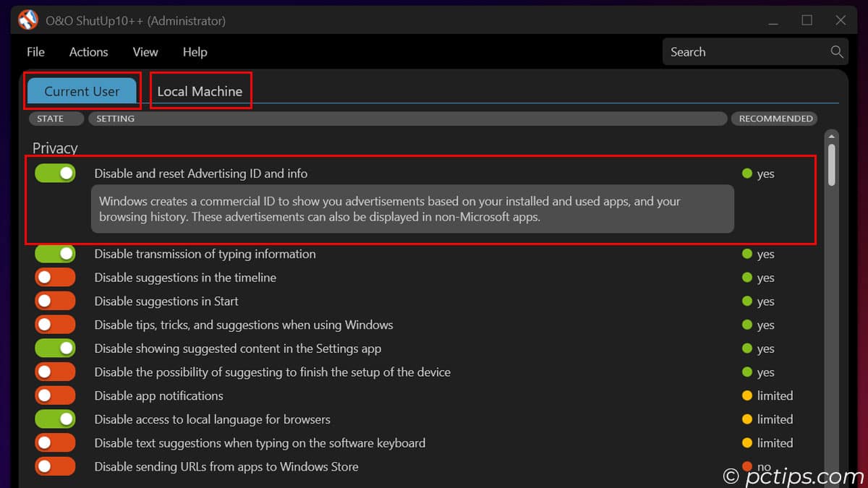Toggle Disable transmission of typing information switch
868x488 pixels.
point(55,254)
